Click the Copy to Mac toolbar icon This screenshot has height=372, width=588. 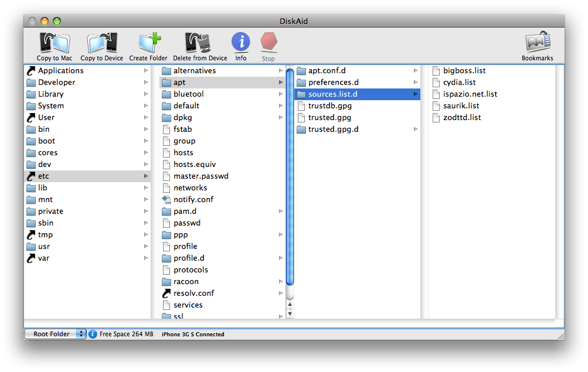55,43
